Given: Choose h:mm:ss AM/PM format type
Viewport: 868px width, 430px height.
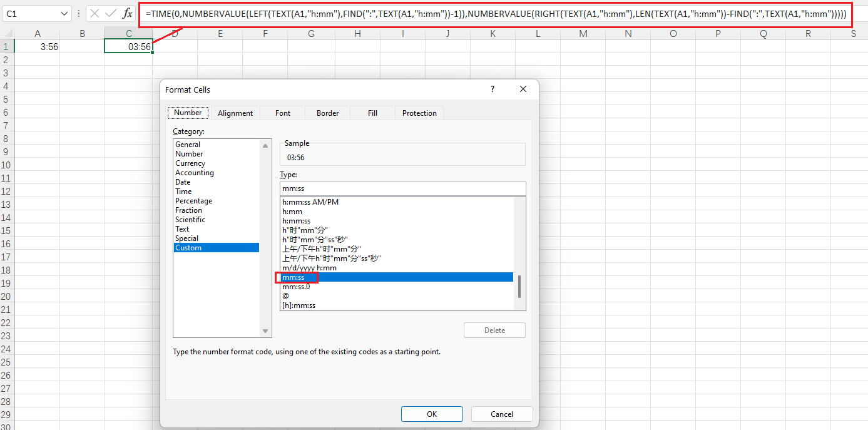Looking at the screenshot, I should click(397, 202).
